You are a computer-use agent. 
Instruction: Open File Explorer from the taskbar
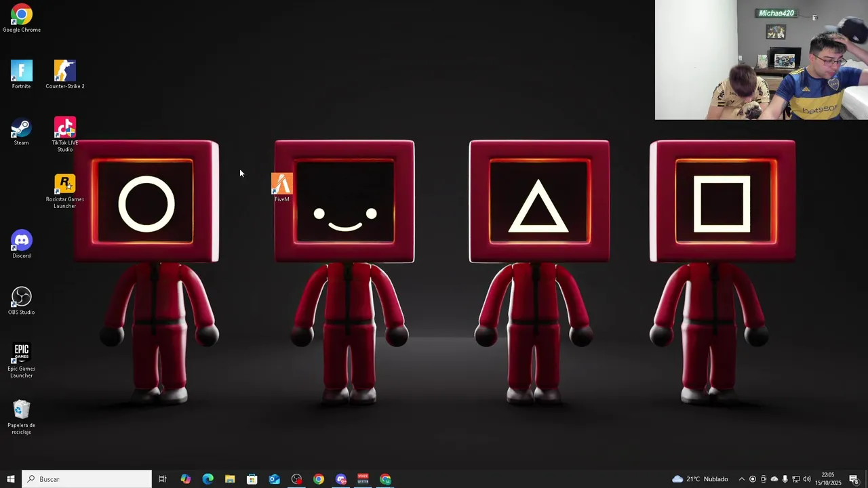tap(230, 479)
